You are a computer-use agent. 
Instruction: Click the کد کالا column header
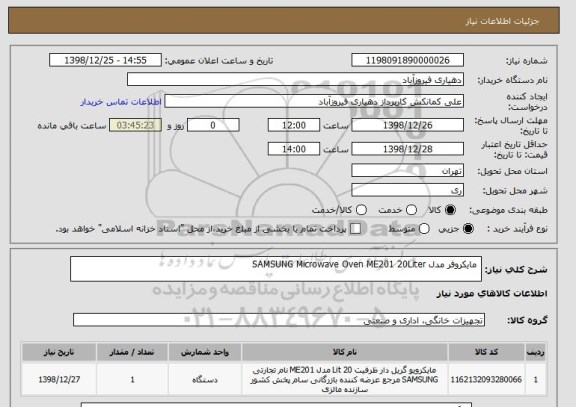(486, 352)
